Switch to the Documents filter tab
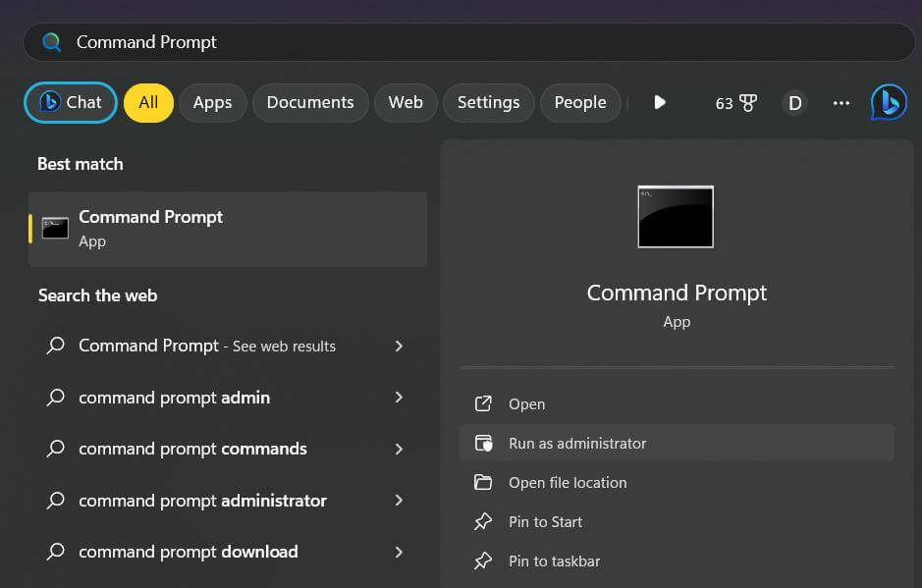Viewport: 922px width, 588px height. pos(310,103)
